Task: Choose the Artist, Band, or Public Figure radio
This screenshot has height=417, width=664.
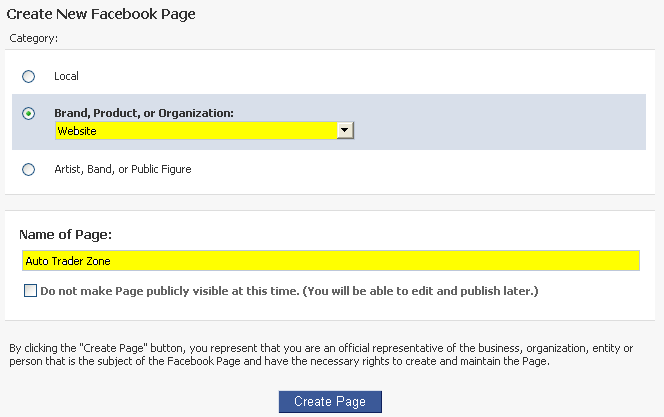Action: (x=28, y=169)
